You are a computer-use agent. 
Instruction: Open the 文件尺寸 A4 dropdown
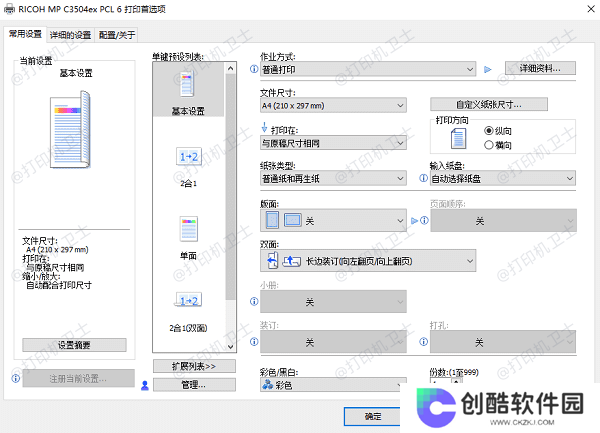coord(333,105)
